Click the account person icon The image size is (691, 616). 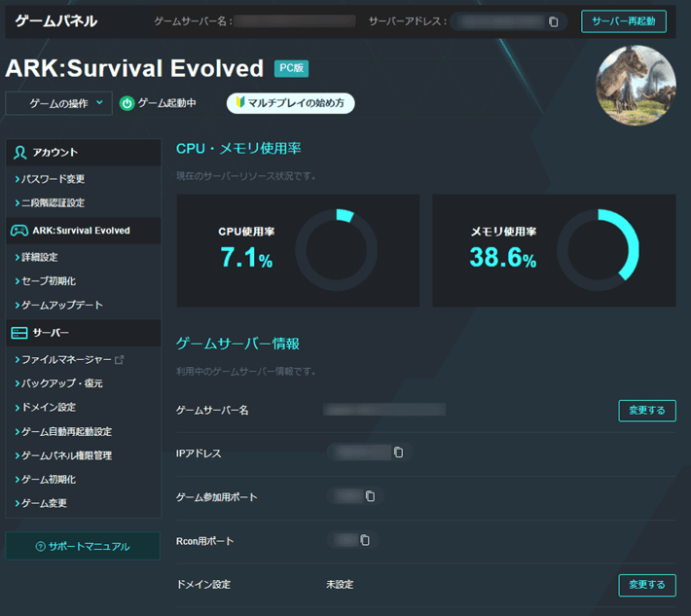coord(19,153)
